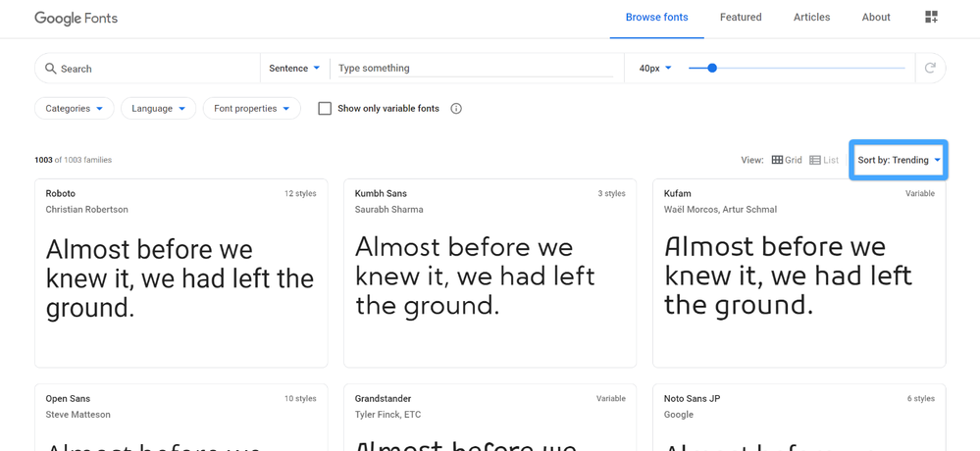Click the search magnifier icon

point(50,69)
